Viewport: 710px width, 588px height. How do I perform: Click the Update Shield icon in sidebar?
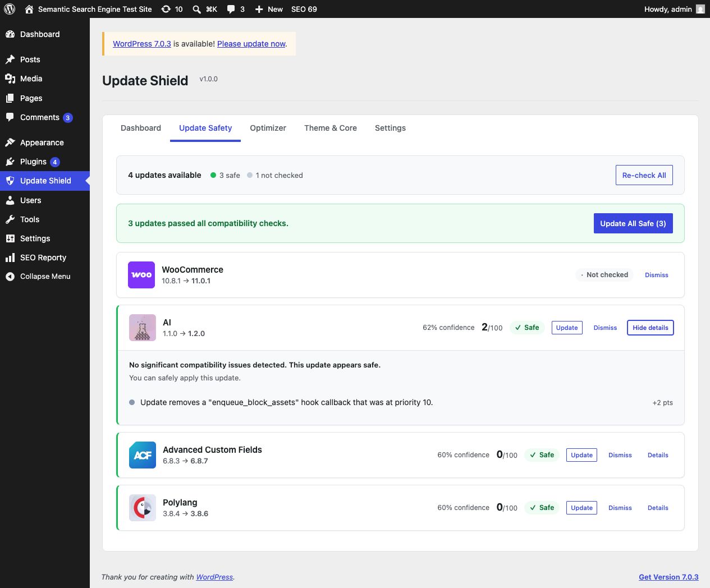(10, 181)
